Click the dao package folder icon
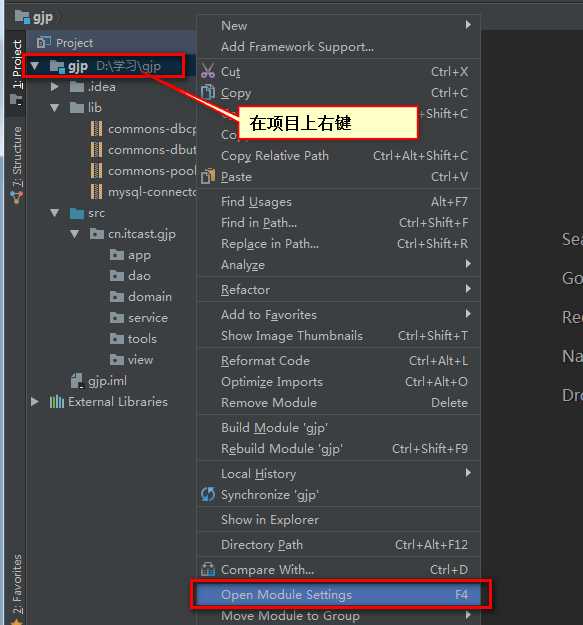Image resolution: width=583 pixels, height=625 pixels. click(x=117, y=275)
